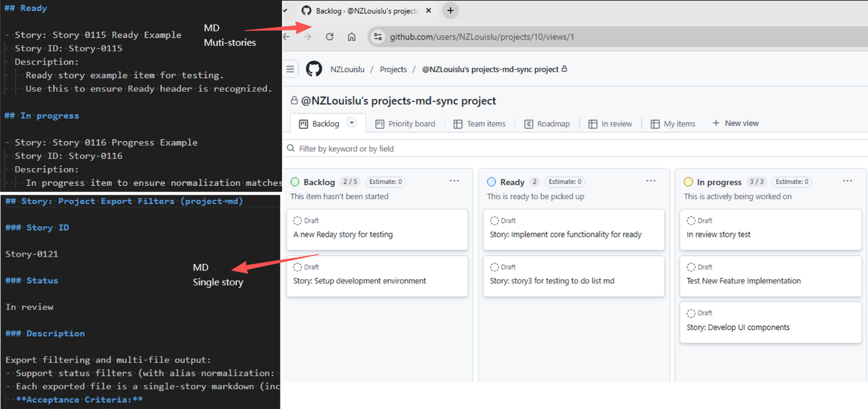Open a new browser tab with the plus icon
This screenshot has width=868, height=409.
[x=451, y=10]
